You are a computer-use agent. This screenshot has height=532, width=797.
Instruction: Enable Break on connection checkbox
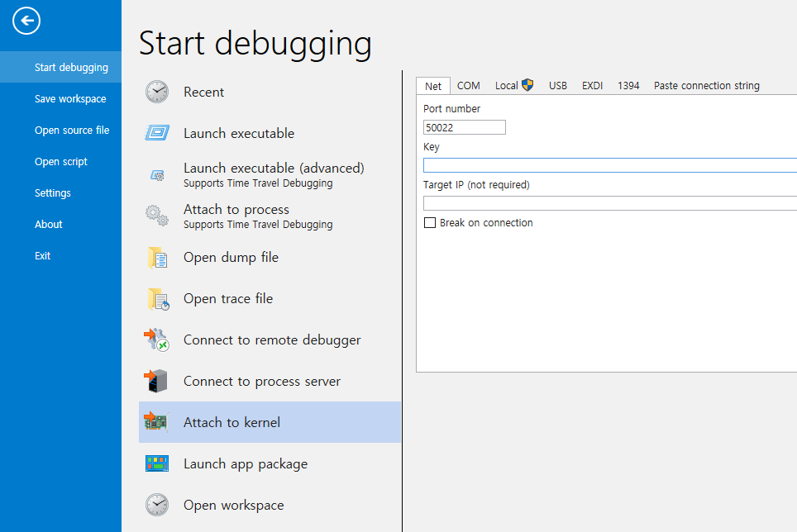(430, 223)
